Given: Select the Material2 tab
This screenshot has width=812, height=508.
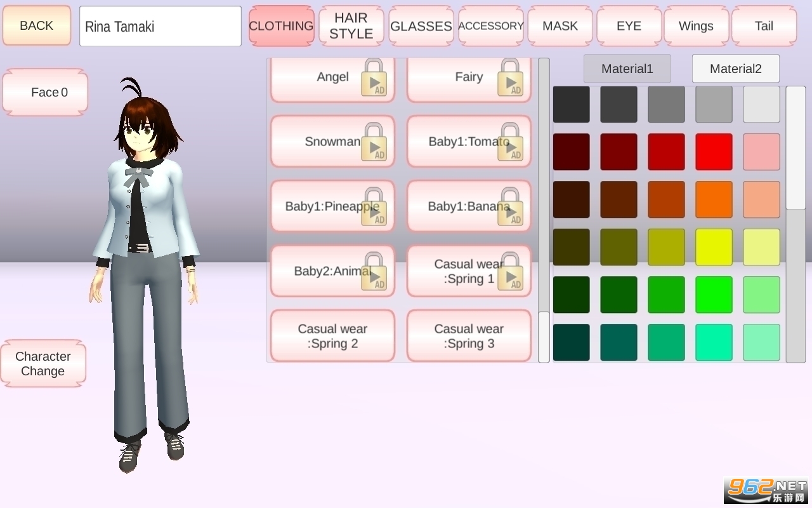Looking at the screenshot, I should tap(735, 69).
